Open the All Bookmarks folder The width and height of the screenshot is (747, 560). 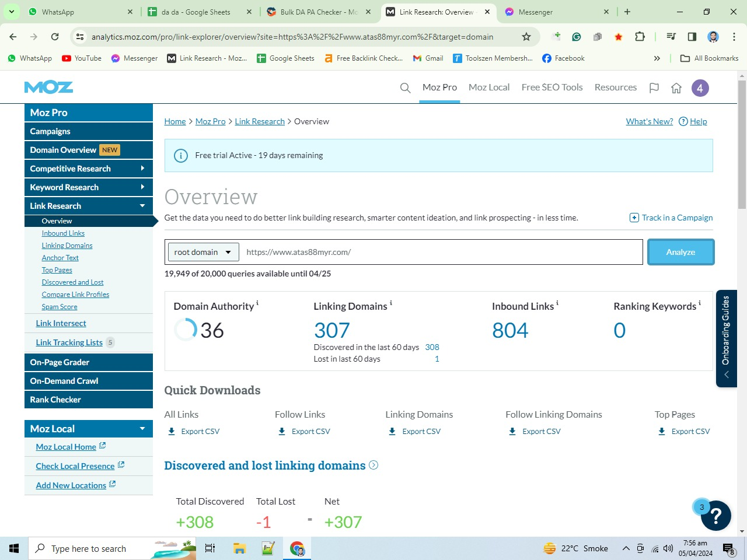click(710, 58)
